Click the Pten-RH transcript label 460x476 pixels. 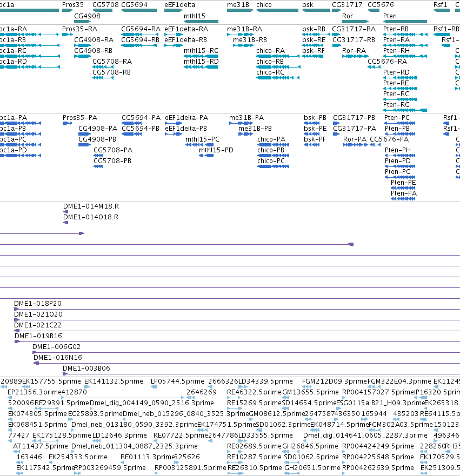(396, 51)
